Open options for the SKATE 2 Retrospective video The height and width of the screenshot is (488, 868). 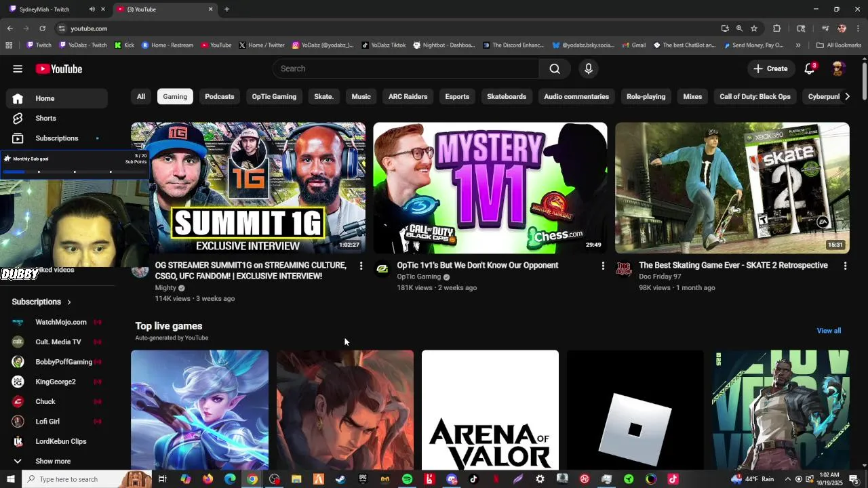845,266
